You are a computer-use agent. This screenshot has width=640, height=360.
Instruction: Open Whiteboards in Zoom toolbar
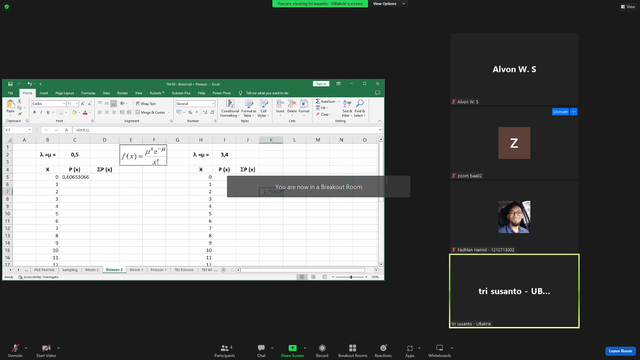coord(440,351)
